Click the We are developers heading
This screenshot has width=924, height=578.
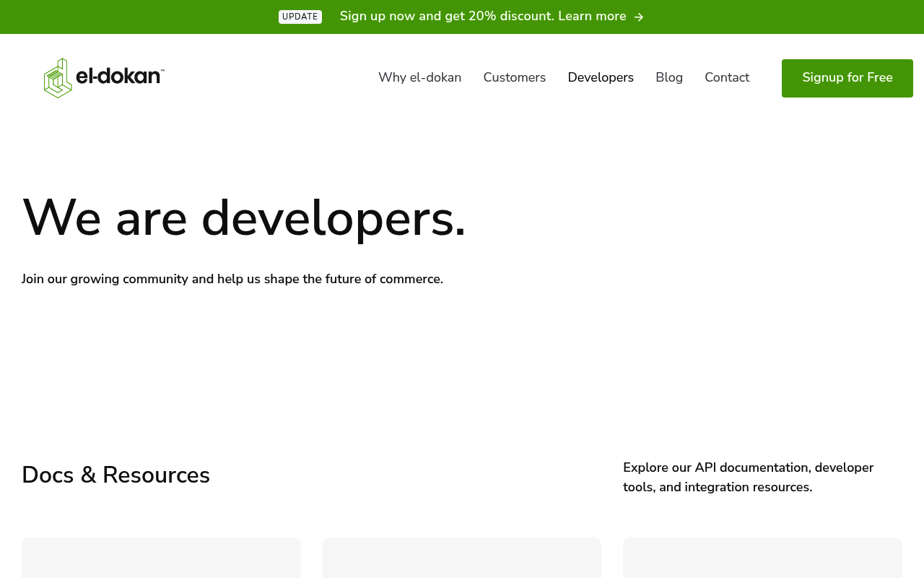coord(244,217)
